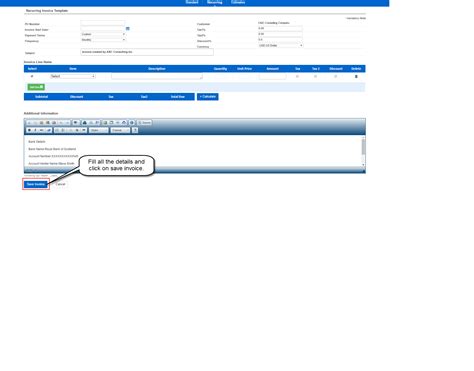The height and width of the screenshot is (371, 474).
Task: Click the editor scrollbar up arrow
Action: 363,137
